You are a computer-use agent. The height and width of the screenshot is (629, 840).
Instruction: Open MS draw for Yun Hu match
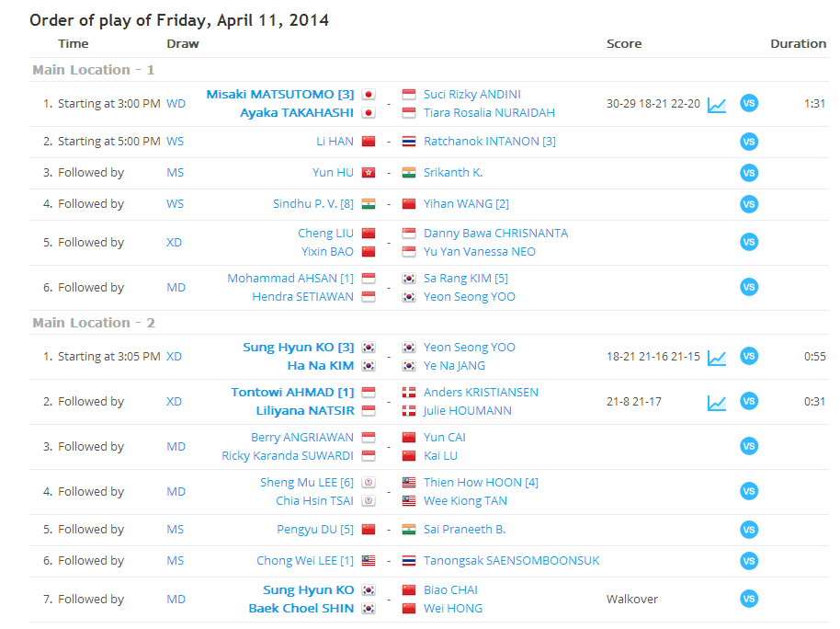(x=176, y=173)
